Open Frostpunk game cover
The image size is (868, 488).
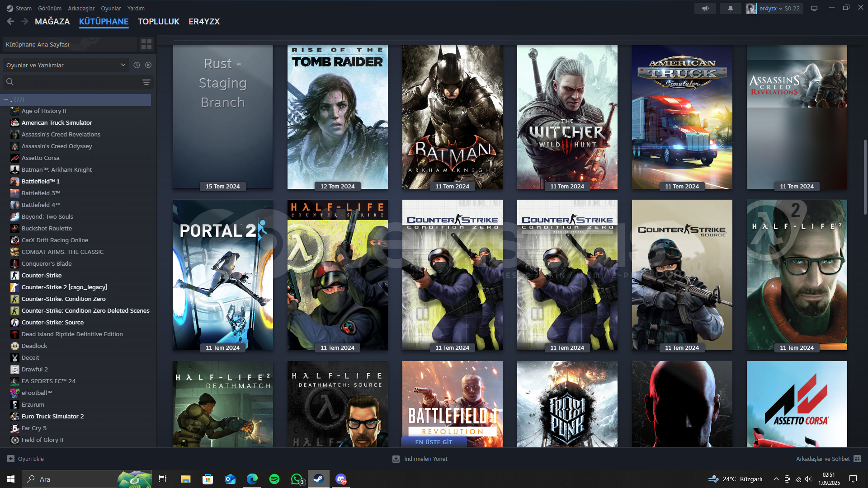pos(567,404)
